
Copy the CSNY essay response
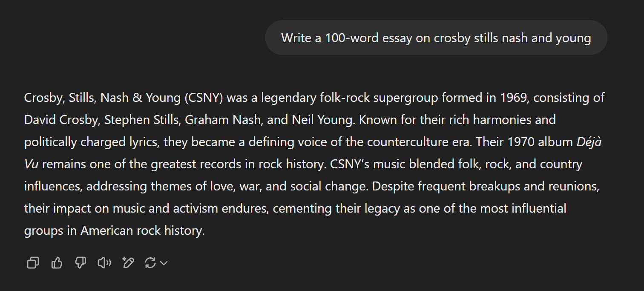(33, 263)
